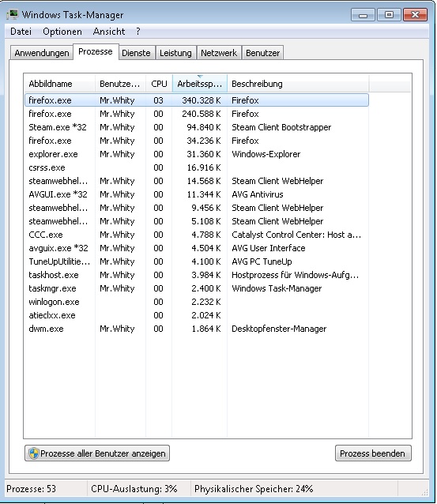437x504 pixels.
Task: Maximize the Task-Manager window
Action: [389, 15]
